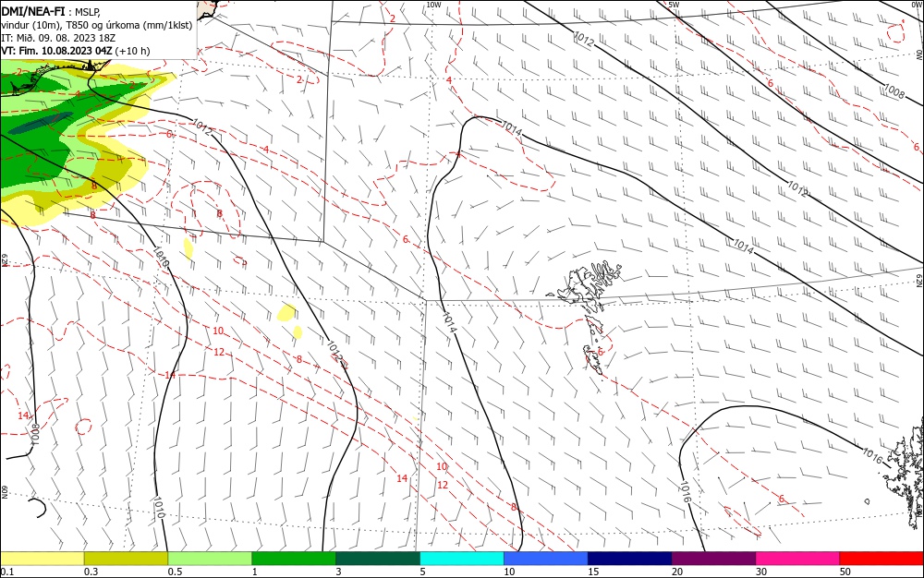Select the 'IT: Mið. 09. 08. 2023 18Z' line
This screenshot has height=578, width=924.
click(x=57, y=38)
